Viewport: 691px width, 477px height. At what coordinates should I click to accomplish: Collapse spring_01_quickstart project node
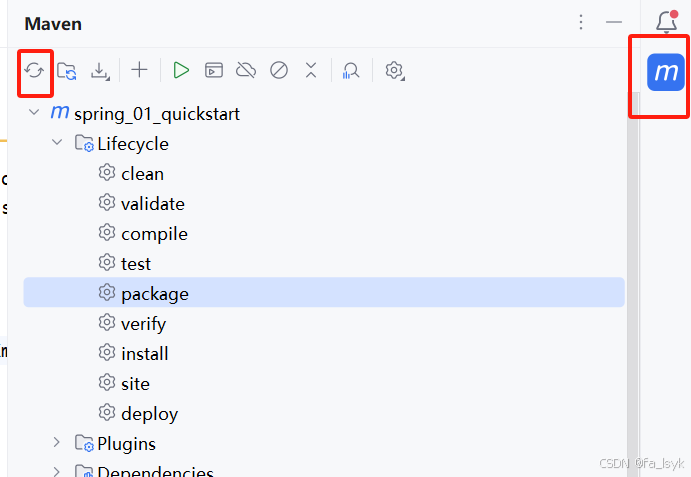click(x=34, y=112)
